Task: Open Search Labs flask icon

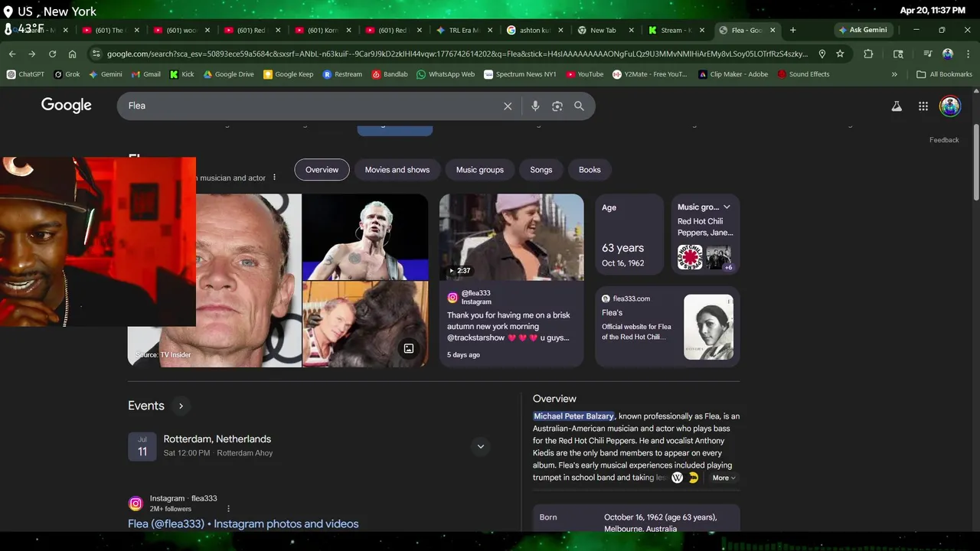Action: pyautogui.click(x=897, y=106)
